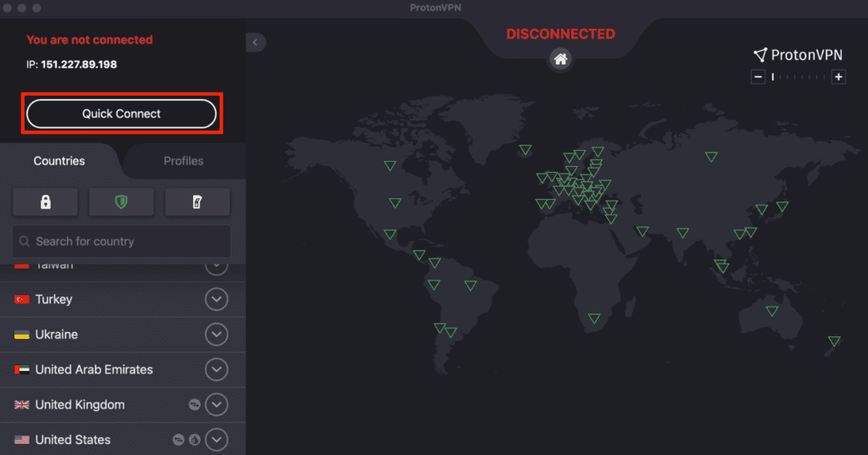
Task: Click the Australia server marker on map
Action: click(x=771, y=311)
